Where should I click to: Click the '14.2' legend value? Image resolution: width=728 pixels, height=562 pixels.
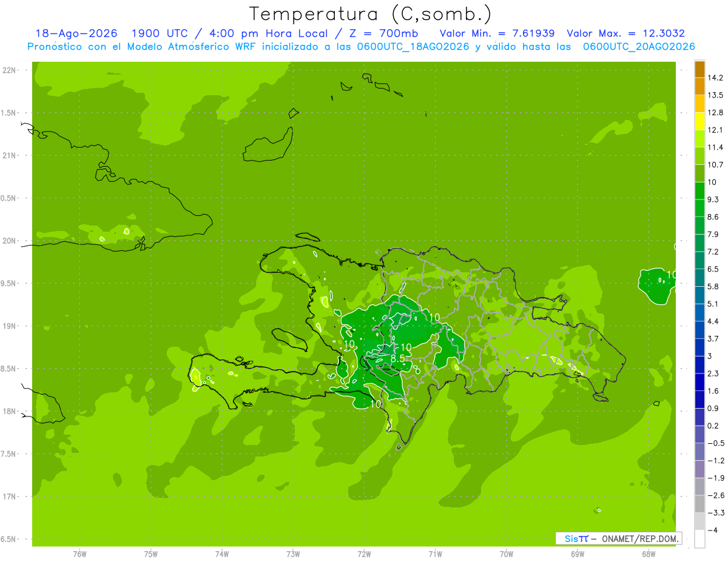716,78
